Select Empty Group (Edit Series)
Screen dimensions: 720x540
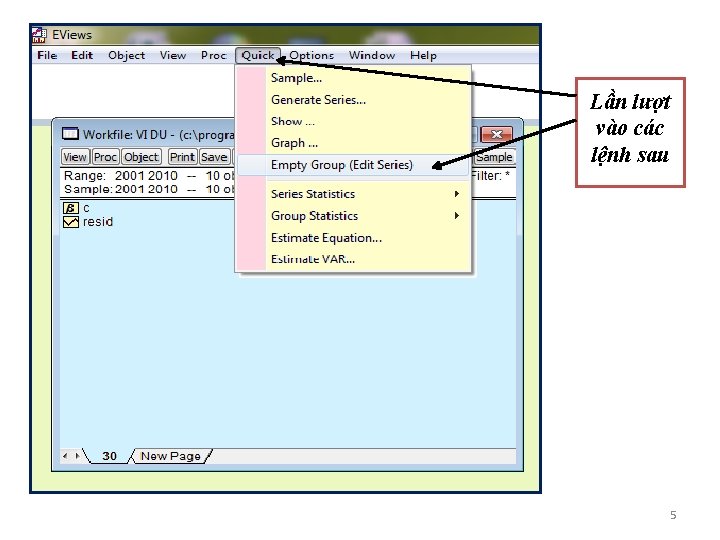click(x=354, y=165)
